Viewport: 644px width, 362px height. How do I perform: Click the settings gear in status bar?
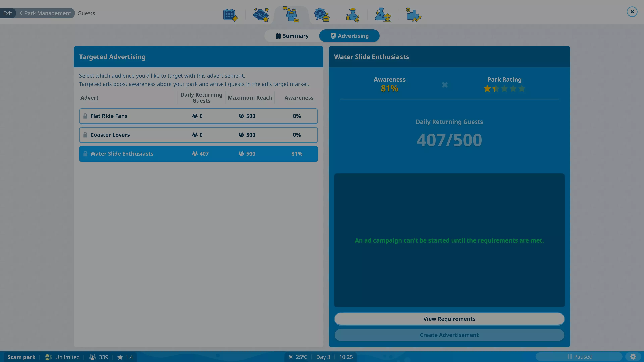(x=633, y=356)
